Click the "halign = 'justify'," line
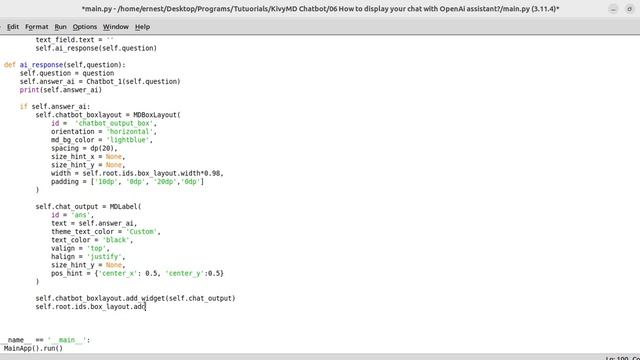 click(88, 257)
